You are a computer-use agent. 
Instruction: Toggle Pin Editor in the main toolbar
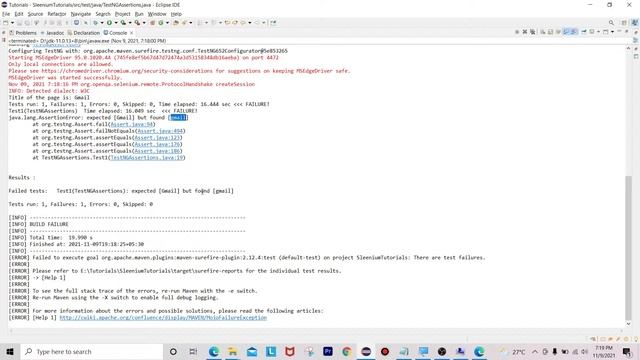pos(273,23)
